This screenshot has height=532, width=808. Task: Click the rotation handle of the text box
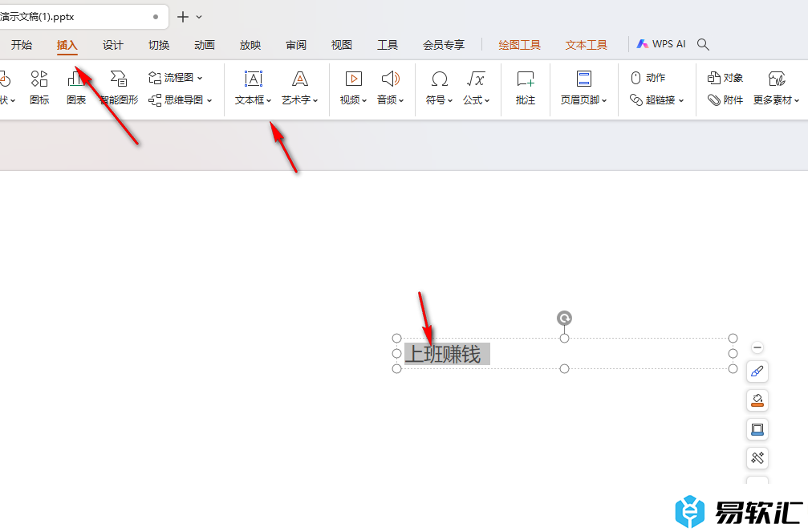click(x=564, y=318)
